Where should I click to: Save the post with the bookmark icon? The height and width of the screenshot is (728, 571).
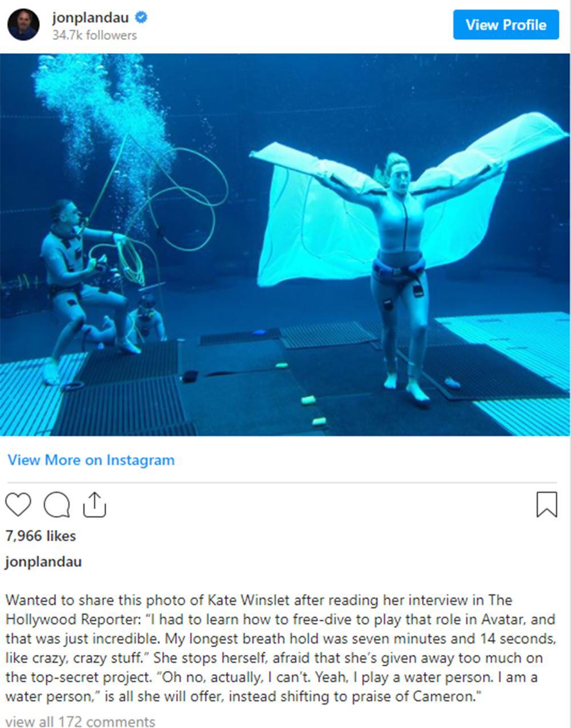point(546,505)
